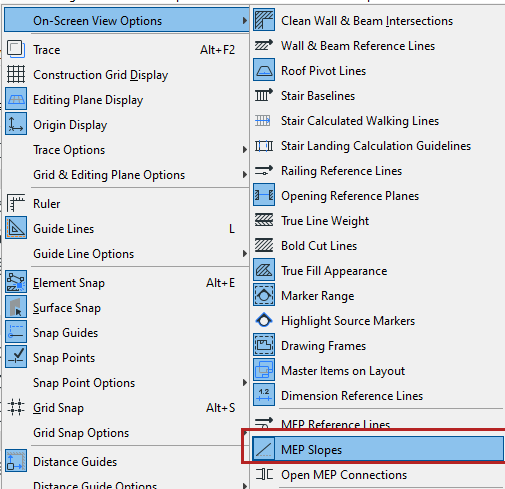Click the Bold Cut Lines icon
Viewport: 505px width, 489px height.
[x=264, y=246]
